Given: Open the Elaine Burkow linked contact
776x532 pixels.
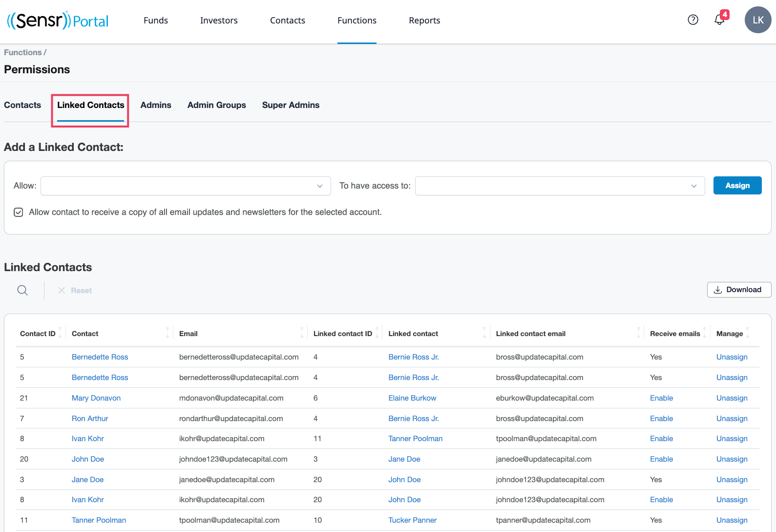Looking at the screenshot, I should tap(412, 398).
